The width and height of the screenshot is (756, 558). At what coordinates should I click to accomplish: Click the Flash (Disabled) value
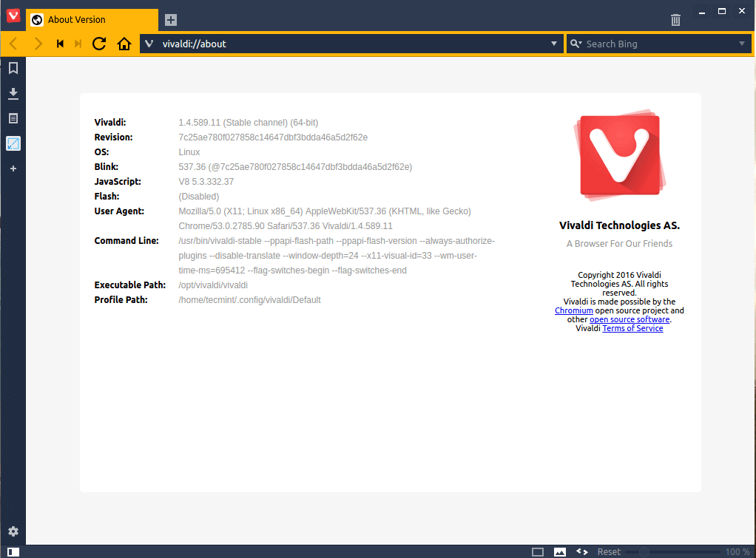[x=199, y=197]
